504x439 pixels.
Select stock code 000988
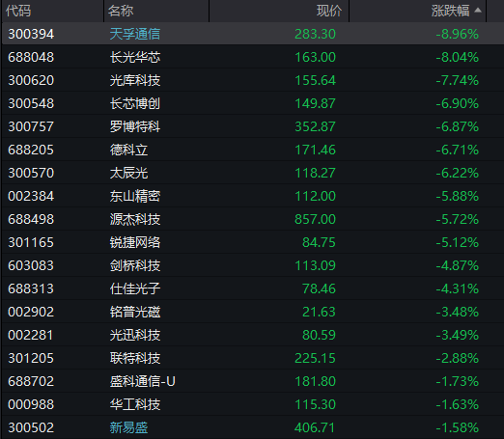(31, 404)
